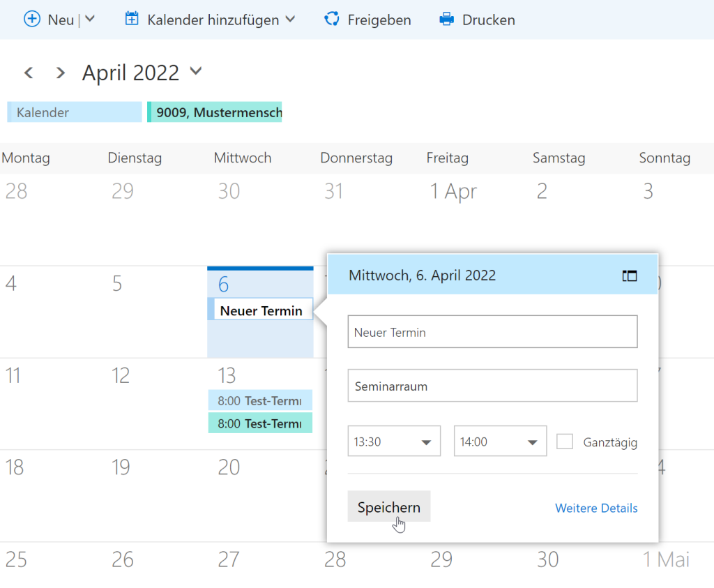Click the Kalender hinzufügen calendar icon
The height and width of the screenshot is (588, 714).
(x=132, y=20)
